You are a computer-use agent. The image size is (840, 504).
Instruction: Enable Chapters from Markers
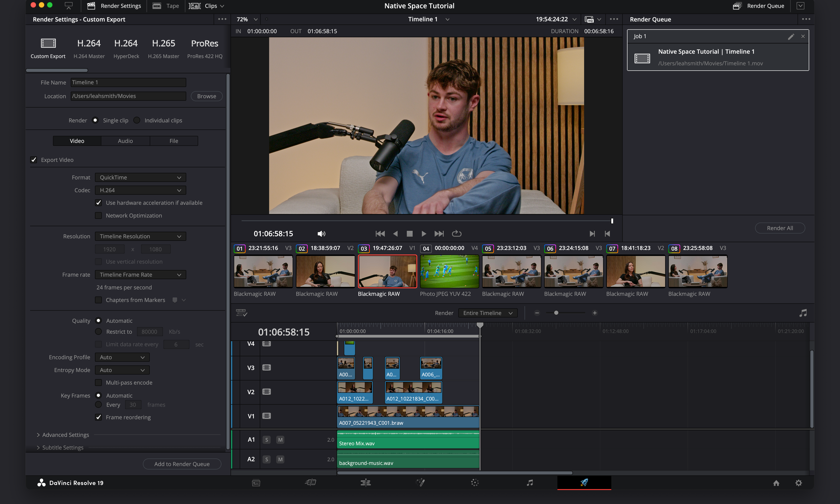click(x=98, y=300)
